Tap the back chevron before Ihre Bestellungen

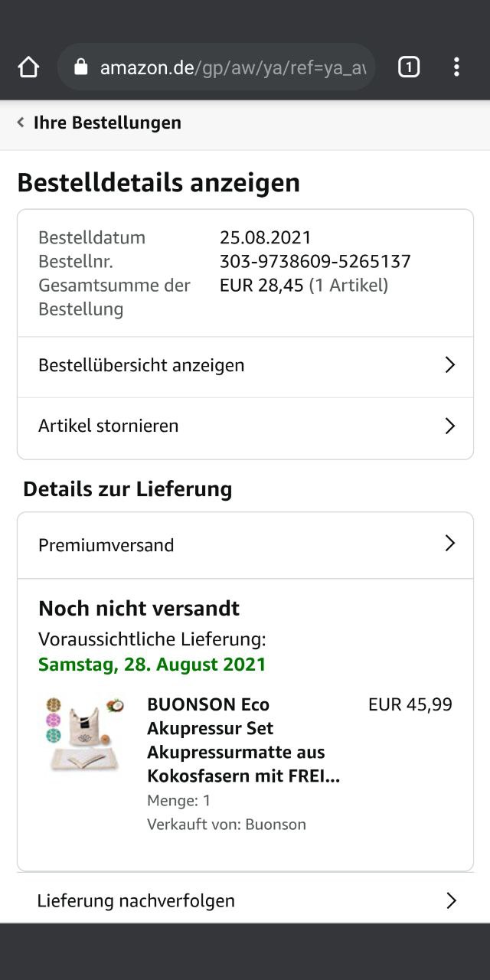tap(21, 122)
